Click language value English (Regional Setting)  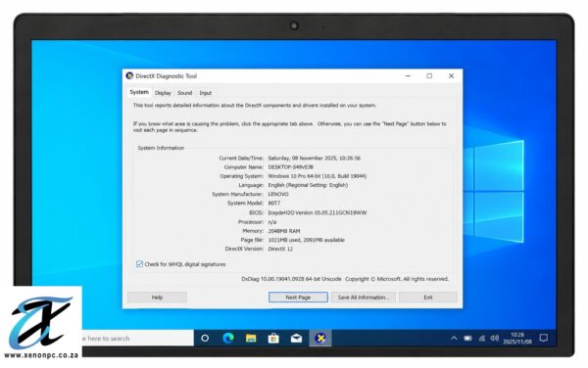coord(308,185)
